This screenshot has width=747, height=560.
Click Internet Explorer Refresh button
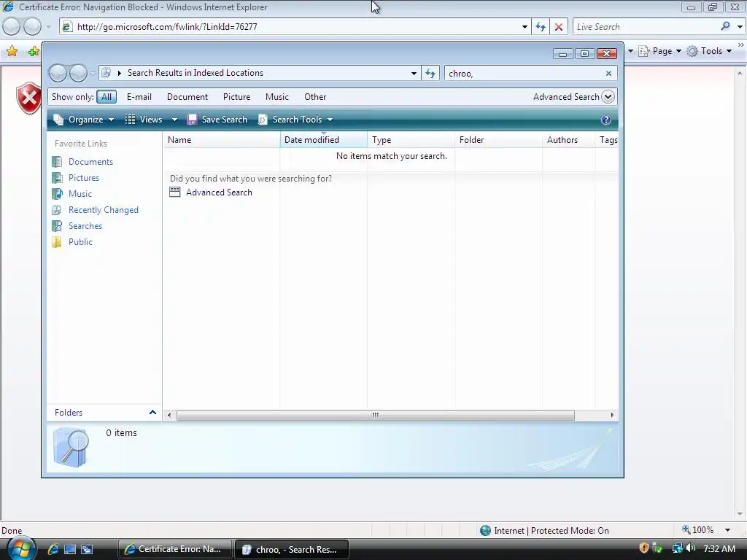[x=541, y=27]
